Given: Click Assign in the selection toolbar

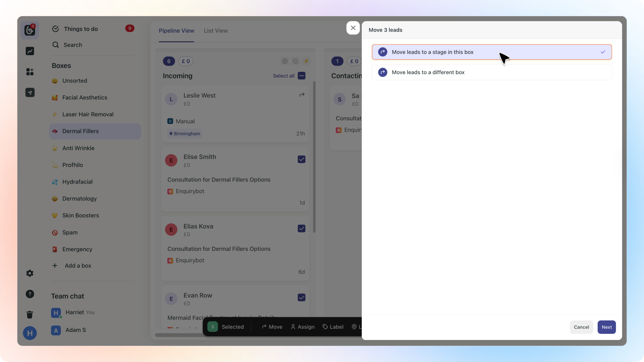Looking at the screenshot, I should (303, 327).
